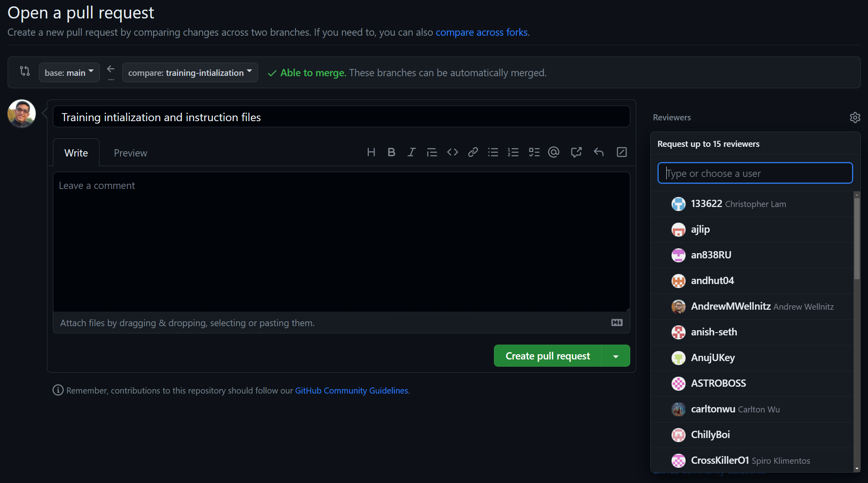Viewport: 868px width, 483px height.
Task: Click the ordered list icon
Action: [x=513, y=152]
